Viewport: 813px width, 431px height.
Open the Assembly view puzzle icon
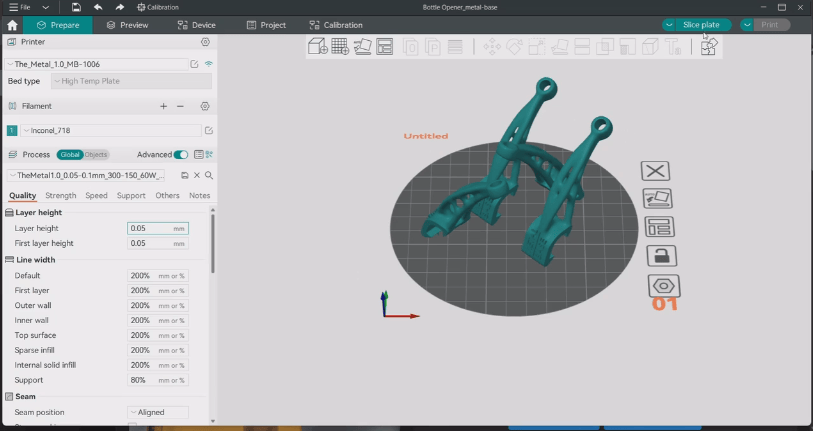tap(708, 46)
